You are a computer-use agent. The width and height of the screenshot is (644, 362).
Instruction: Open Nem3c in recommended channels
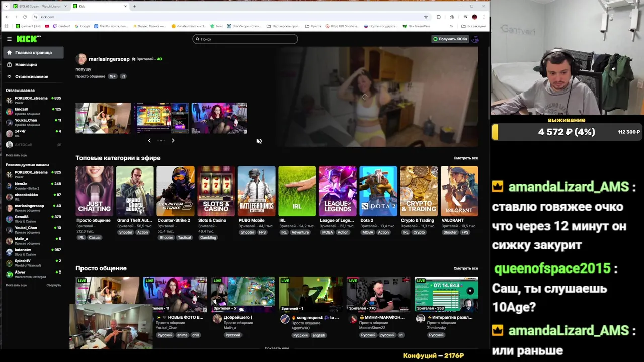coord(33,186)
